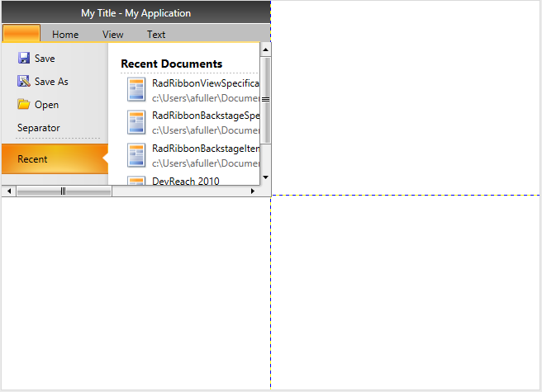Click the horizontal scrollbar left arrow
This screenshot has width=542, height=392.
(x=9, y=191)
